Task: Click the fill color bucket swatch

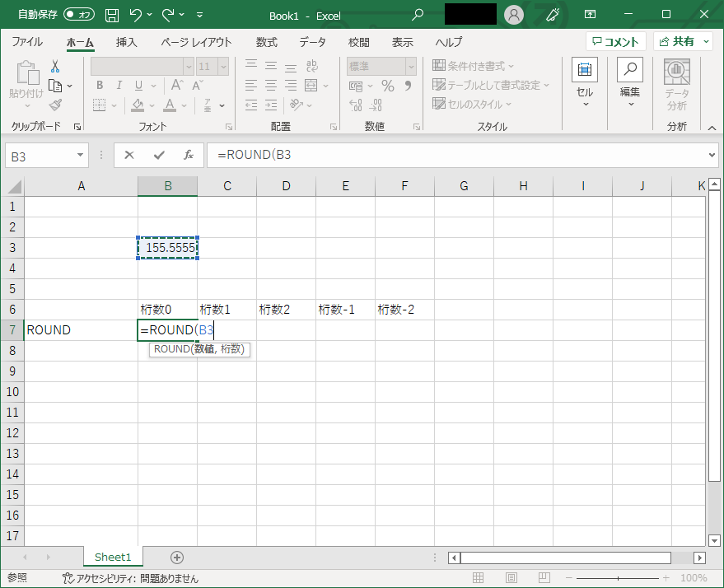Action: 138,105
